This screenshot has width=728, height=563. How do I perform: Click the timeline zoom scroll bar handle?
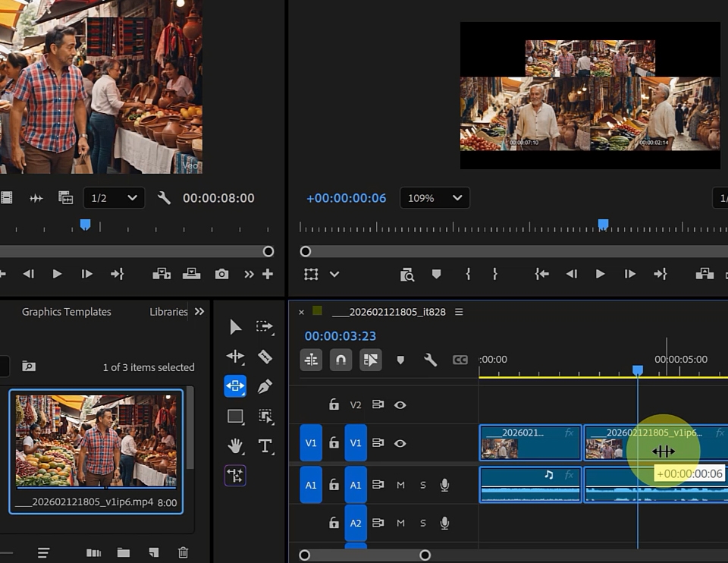(425, 555)
